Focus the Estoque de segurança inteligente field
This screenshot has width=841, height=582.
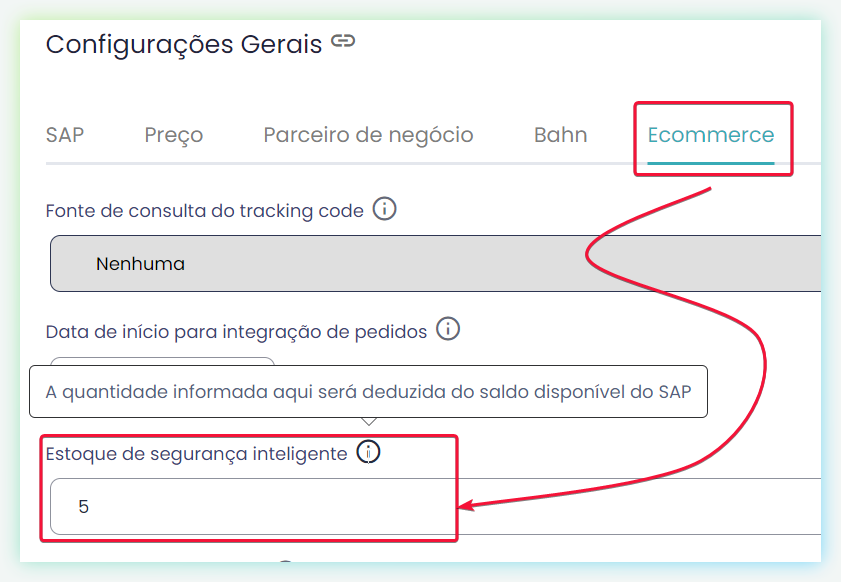(x=436, y=506)
